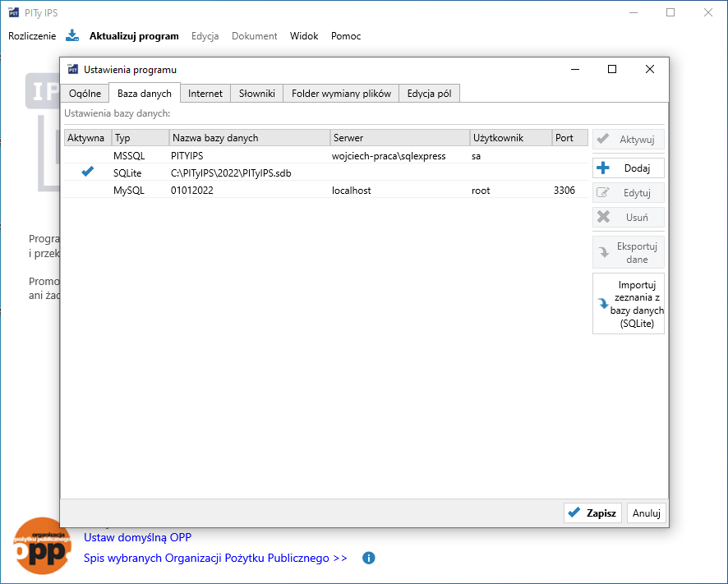Switch to Edycja pól tab
The height and width of the screenshot is (584, 728).
click(x=429, y=94)
